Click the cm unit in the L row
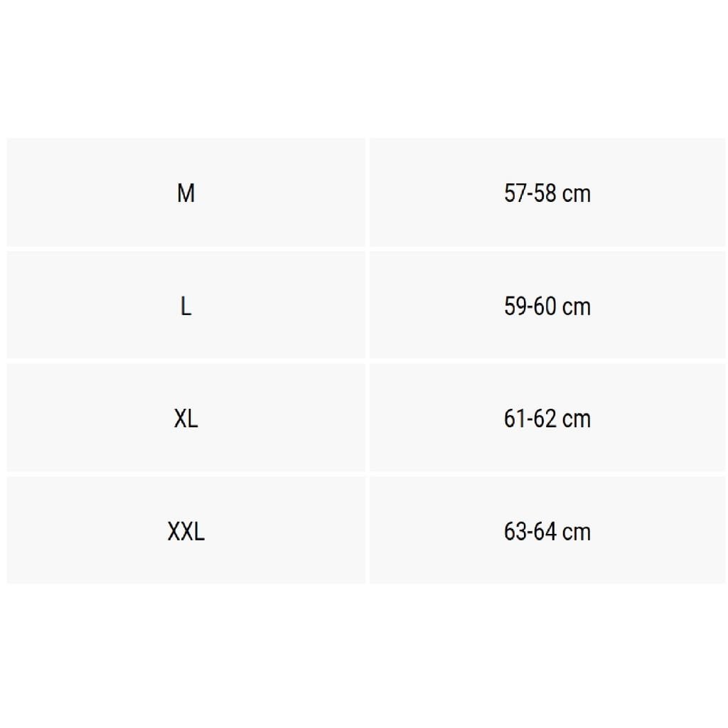Viewport: 728px width, 728px height. pos(576,309)
